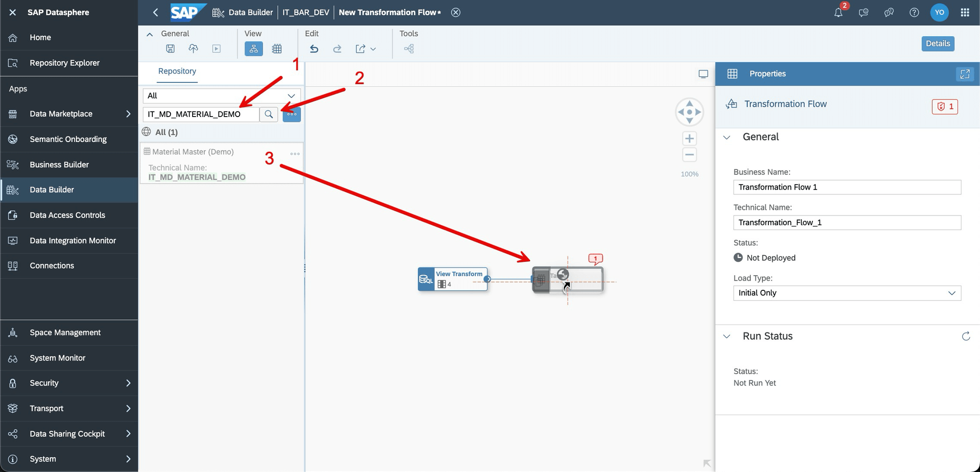The image size is (980, 472).
Task: Open Material Master item more options
Action: tap(295, 154)
